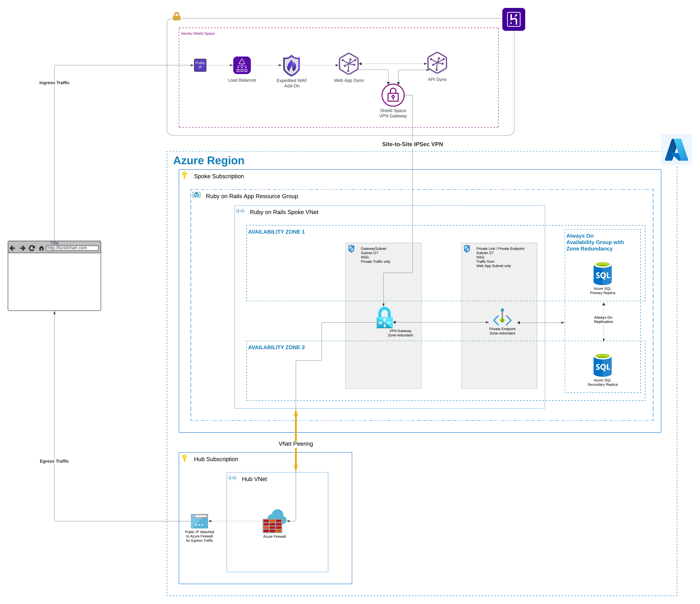Select the AVAILABILITY ZONE 1 label
The height and width of the screenshot is (604, 700).
[x=276, y=232]
